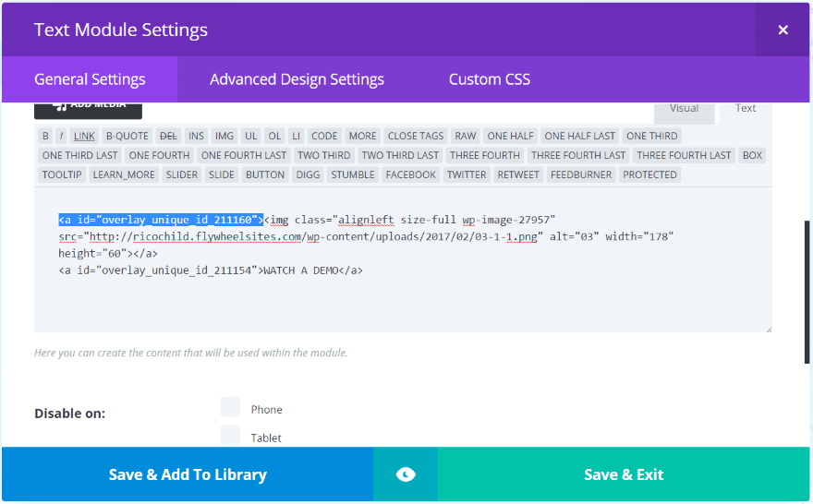Toggle bold with the B quicktag

click(45, 136)
